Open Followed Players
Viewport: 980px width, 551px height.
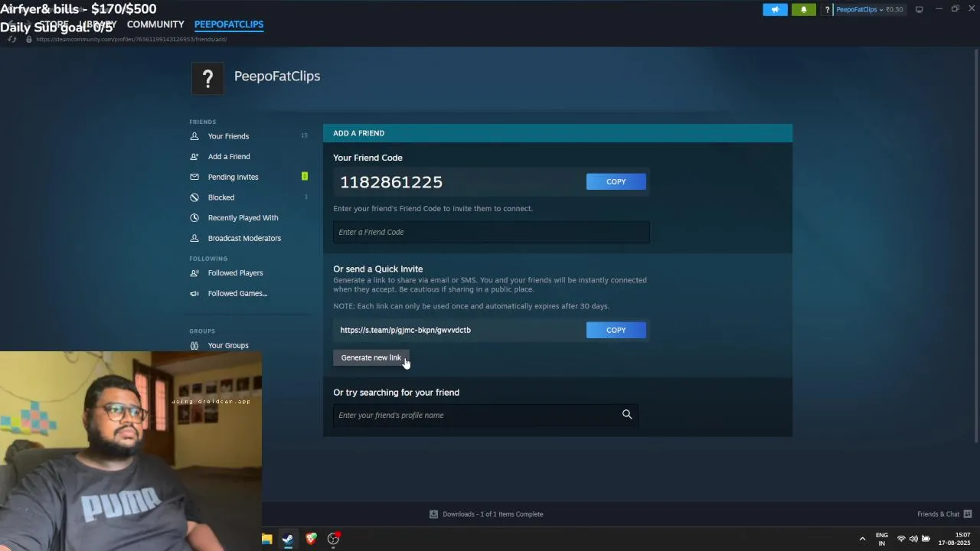(235, 273)
